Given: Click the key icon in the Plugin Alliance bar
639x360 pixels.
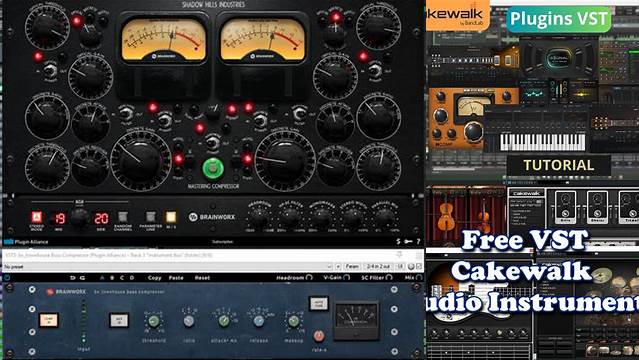Looking at the screenshot, I should 408,241.
